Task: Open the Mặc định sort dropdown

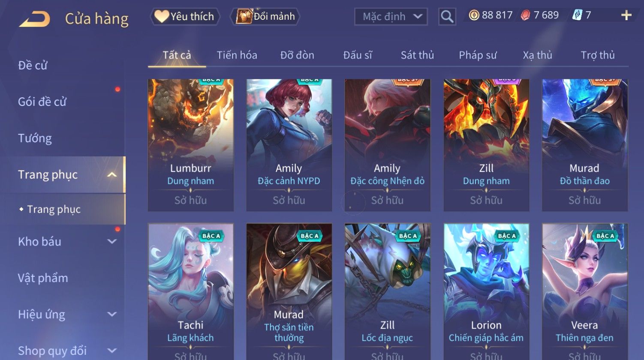Action: coord(391,17)
